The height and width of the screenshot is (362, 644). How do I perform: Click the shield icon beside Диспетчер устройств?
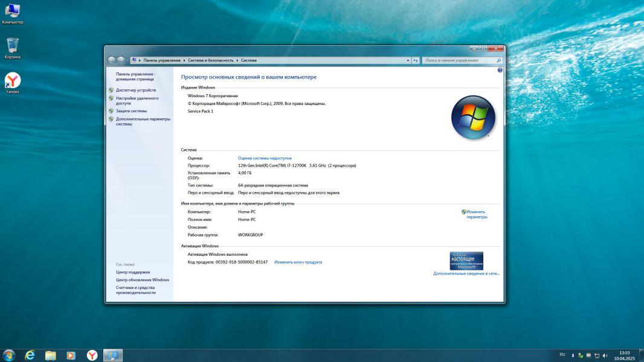pos(111,90)
